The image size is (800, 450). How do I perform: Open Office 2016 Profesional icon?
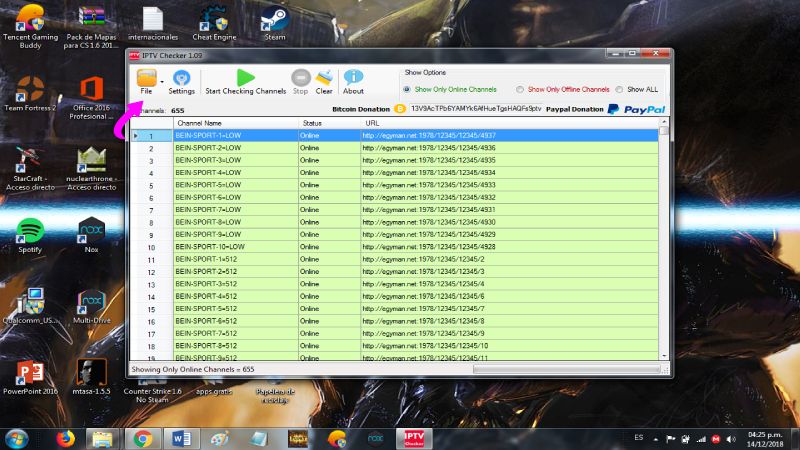[x=91, y=98]
